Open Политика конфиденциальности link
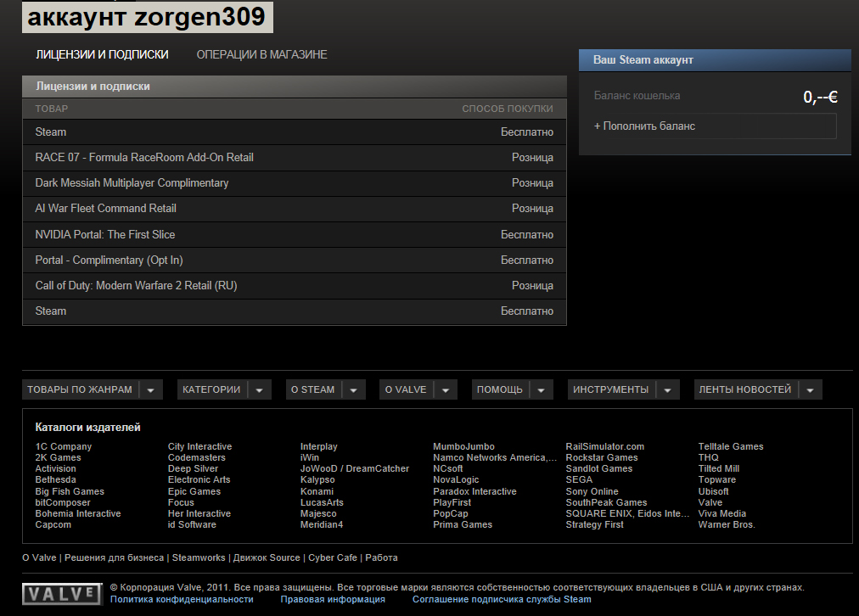The image size is (859, 616). pyautogui.click(x=182, y=600)
